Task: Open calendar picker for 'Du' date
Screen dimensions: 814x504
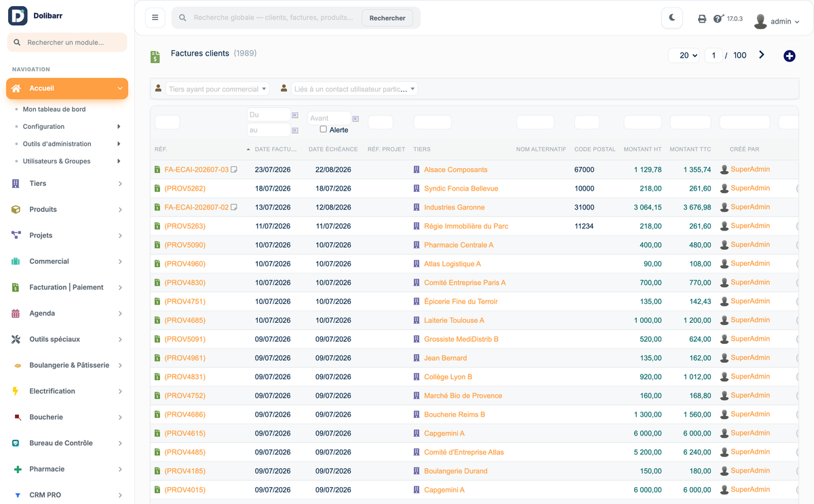Action: pos(295,115)
